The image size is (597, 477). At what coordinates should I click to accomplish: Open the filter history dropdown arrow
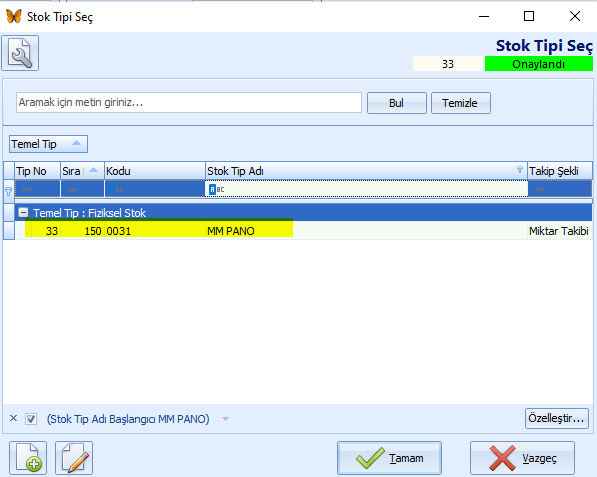[225, 419]
